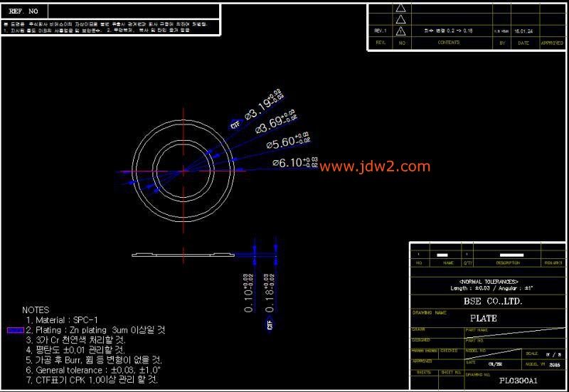Select the NOTES heading text
The image size is (569, 392).
36,310
